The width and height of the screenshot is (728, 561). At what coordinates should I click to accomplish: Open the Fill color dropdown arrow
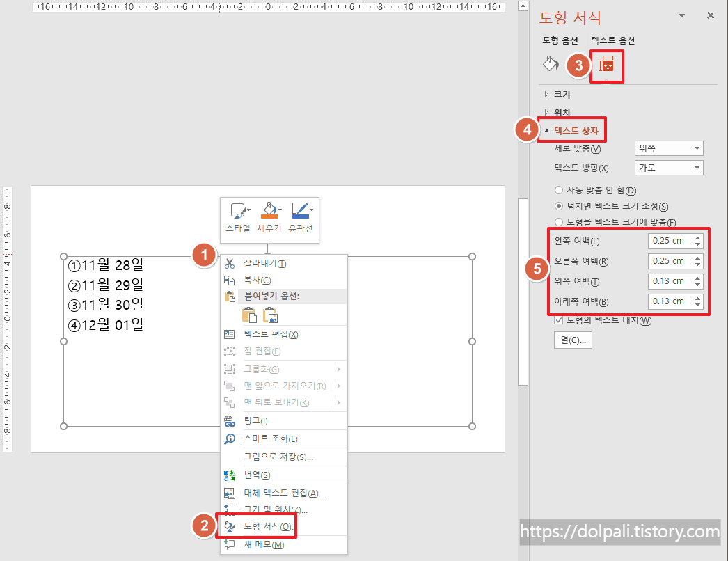pyautogui.click(x=280, y=210)
